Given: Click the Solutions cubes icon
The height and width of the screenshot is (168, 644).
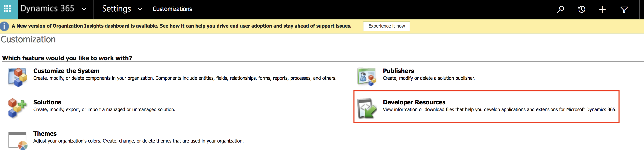Looking at the screenshot, I should coord(17,108).
